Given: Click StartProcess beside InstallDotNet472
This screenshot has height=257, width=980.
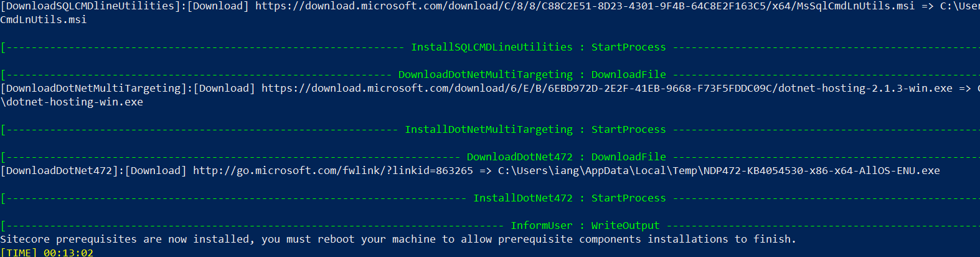Looking at the screenshot, I should 628,198.
